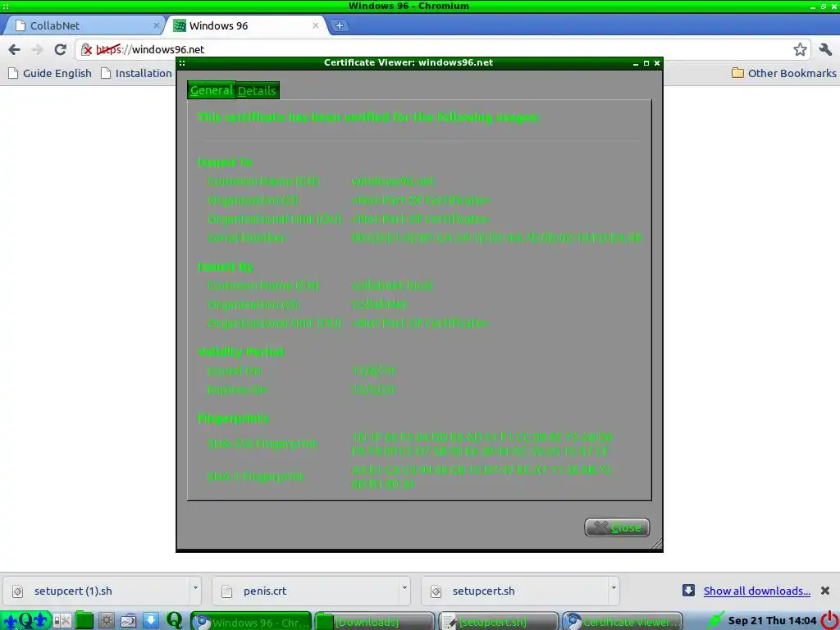Expand penis.crt download options arrow
840x630 pixels.
404,587
